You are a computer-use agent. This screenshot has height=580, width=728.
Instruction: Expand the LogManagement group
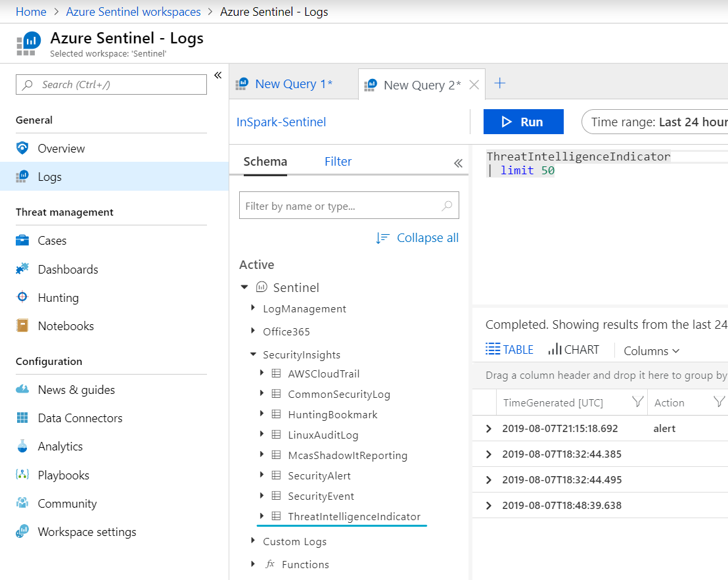(252, 308)
